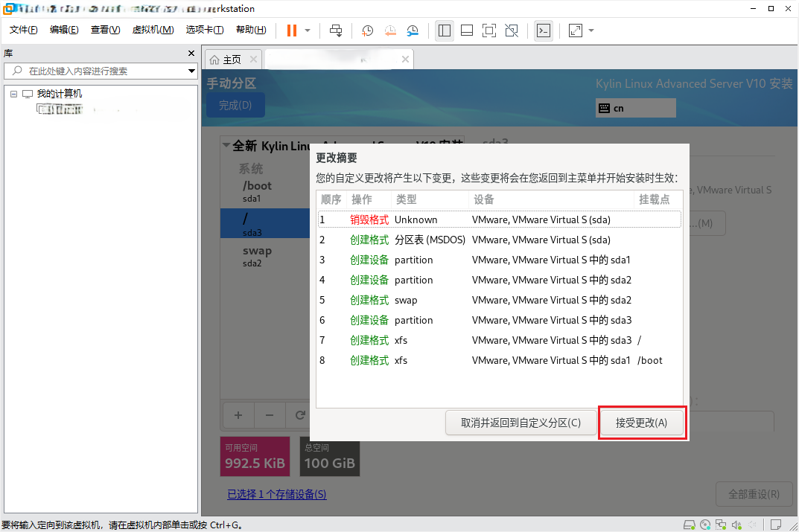Select row 4 创建设备 partition sda2

coord(500,280)
